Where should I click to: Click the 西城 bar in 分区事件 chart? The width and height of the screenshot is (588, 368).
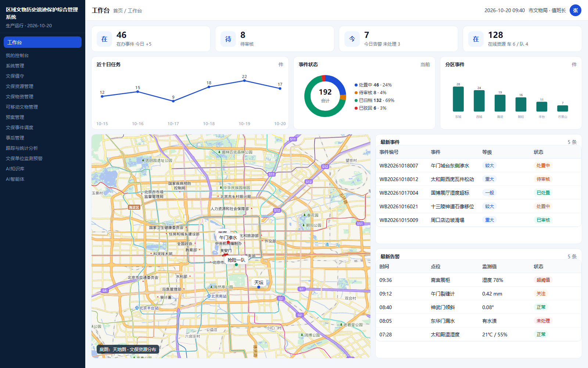point(479,101)
